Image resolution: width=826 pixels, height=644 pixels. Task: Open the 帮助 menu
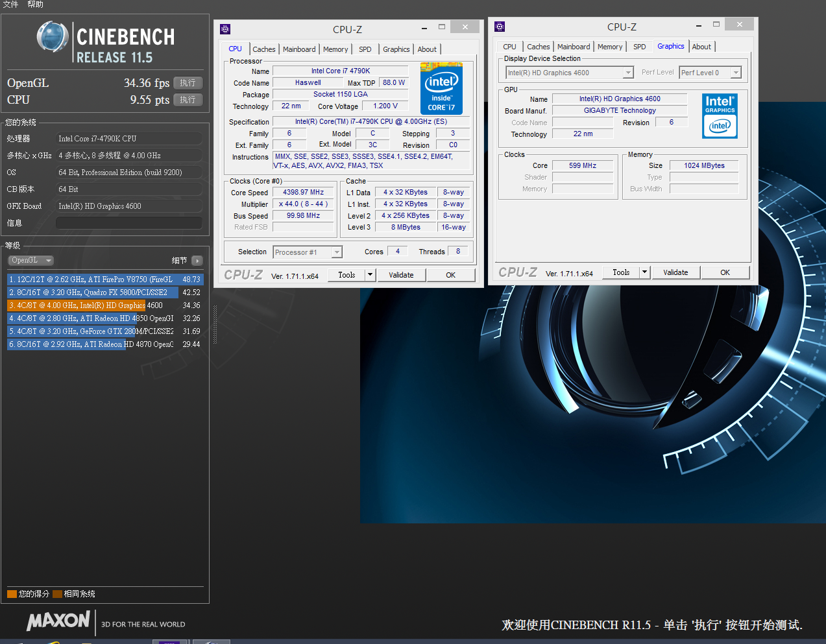pyautogui.click(x=35, y=5)
